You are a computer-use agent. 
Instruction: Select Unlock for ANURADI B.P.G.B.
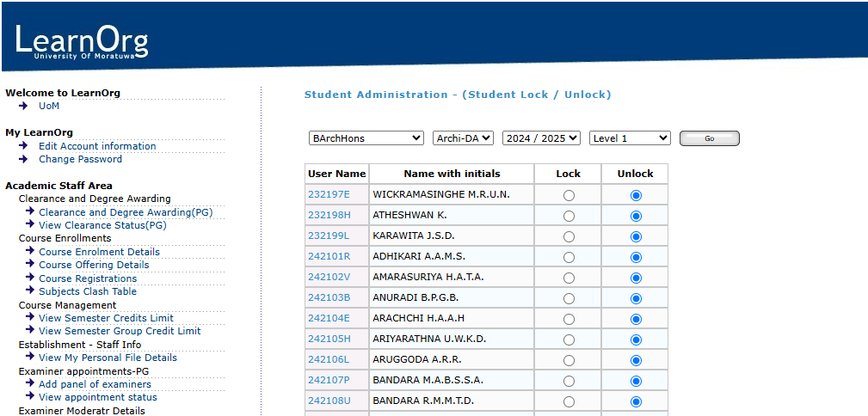(x=636, y=299)
